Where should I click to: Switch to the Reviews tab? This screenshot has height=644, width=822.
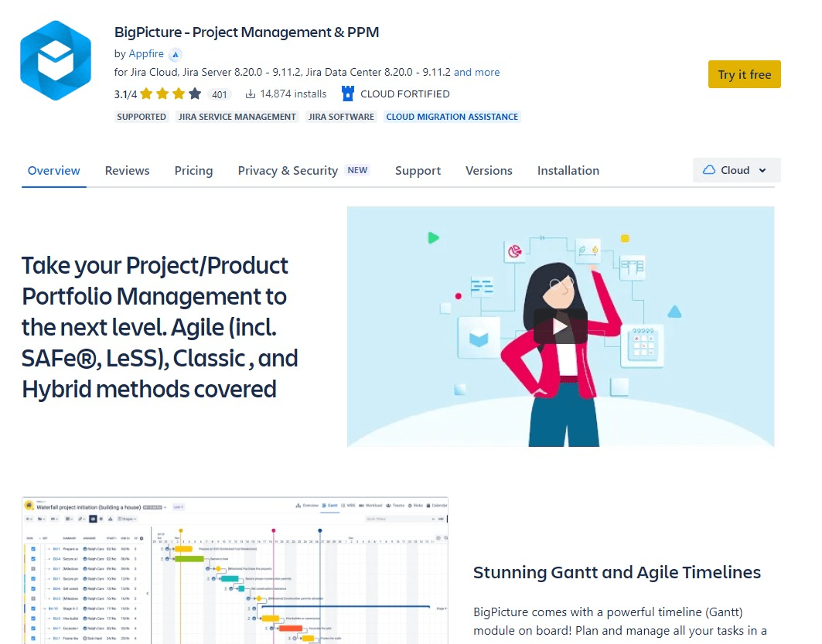(127, 171)
